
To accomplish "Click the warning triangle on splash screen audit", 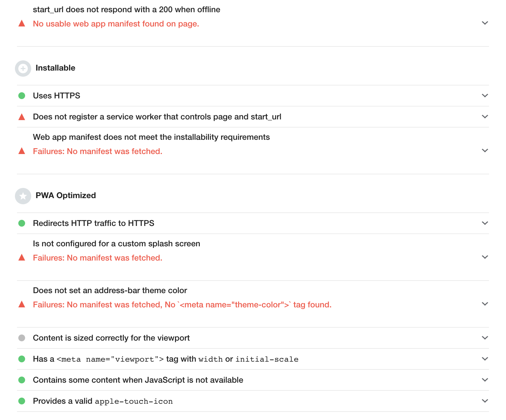I will tap(22, 257).
